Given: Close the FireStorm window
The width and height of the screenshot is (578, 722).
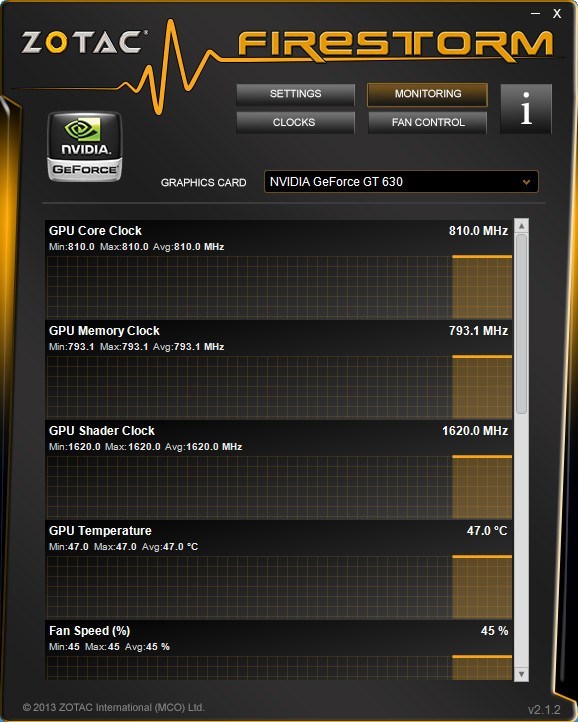Looking at the screenshot, I should coord(557,14).
